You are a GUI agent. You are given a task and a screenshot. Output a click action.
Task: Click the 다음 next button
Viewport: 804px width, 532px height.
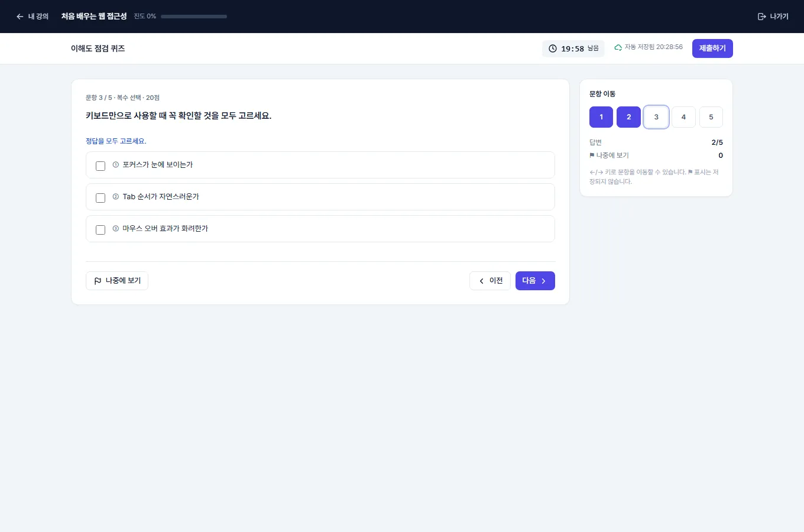tap(535, 281)
